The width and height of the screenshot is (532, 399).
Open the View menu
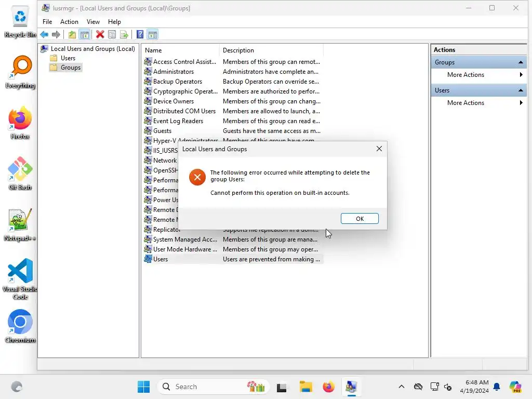click(x=93, y=22)
